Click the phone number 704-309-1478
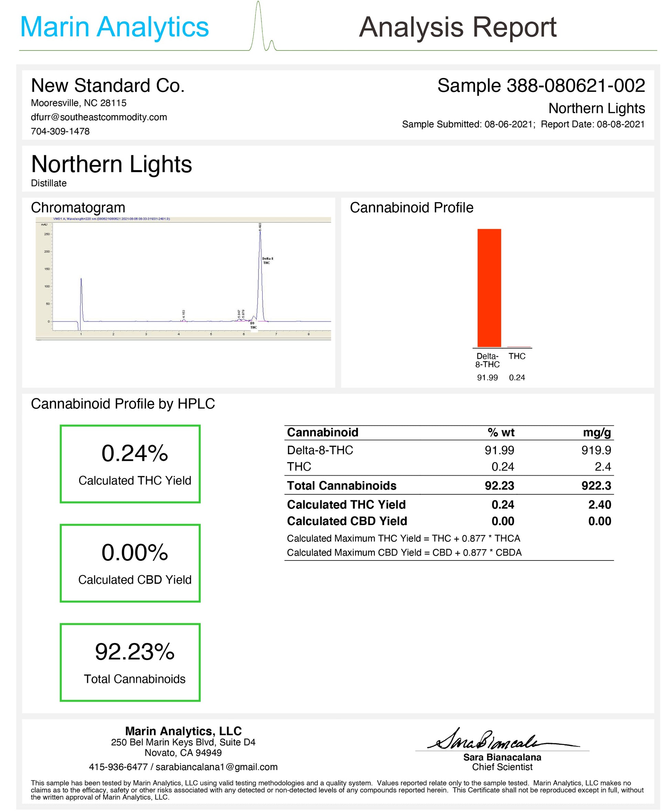The width and height of the screenshot is (669, 812). pyautogui.click(x=60, y=131)
